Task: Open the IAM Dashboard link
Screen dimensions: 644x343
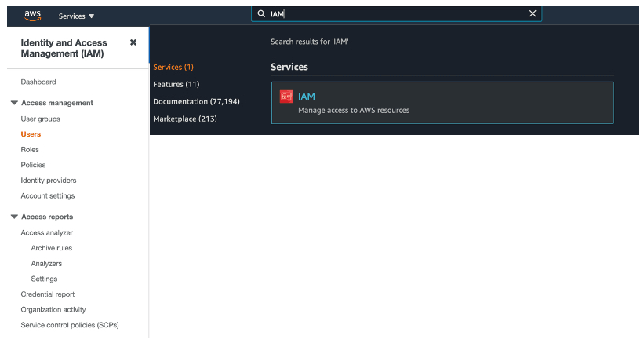Action: click(38, 82)
